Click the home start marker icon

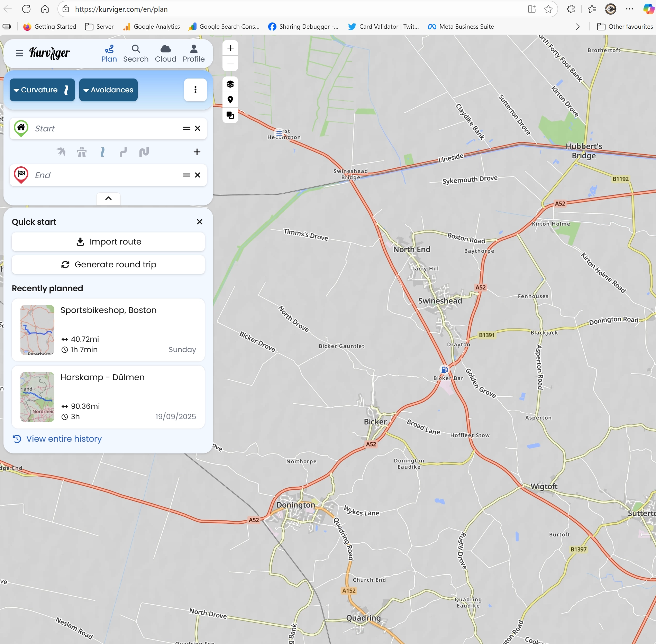pyautogui.click(x=21, y=128)
